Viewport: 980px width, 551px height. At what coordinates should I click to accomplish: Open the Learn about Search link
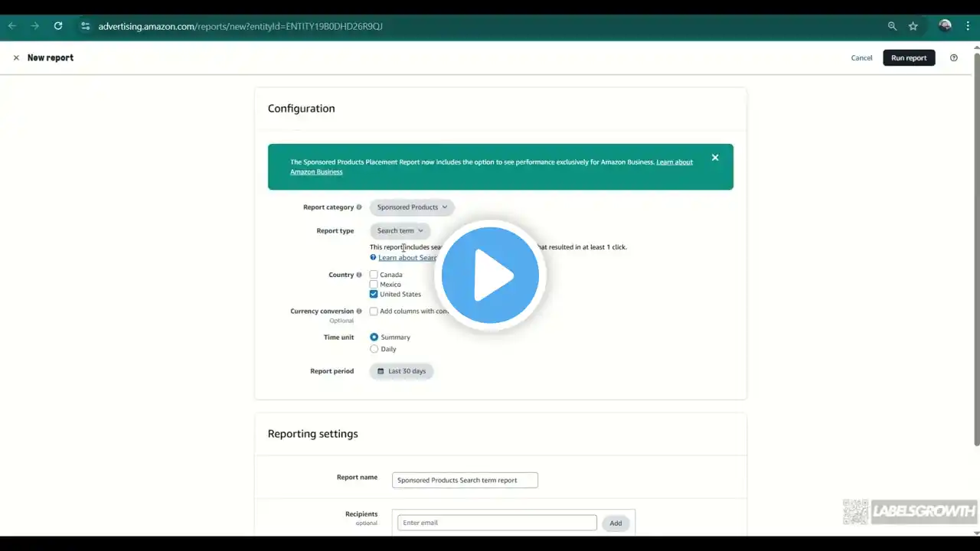pos(408,258)
